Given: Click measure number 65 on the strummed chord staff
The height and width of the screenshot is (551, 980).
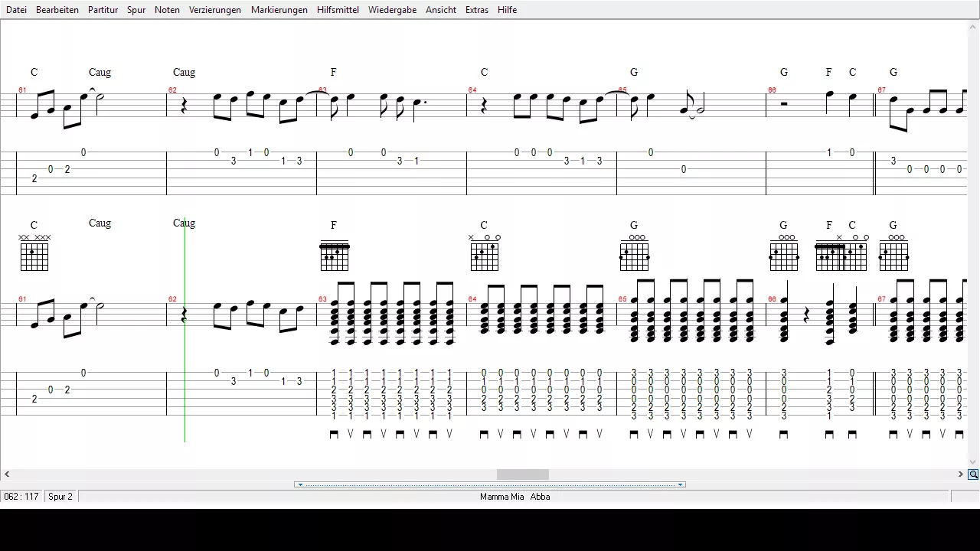Looking at the screenshot, I should click(x=622, y=299).
